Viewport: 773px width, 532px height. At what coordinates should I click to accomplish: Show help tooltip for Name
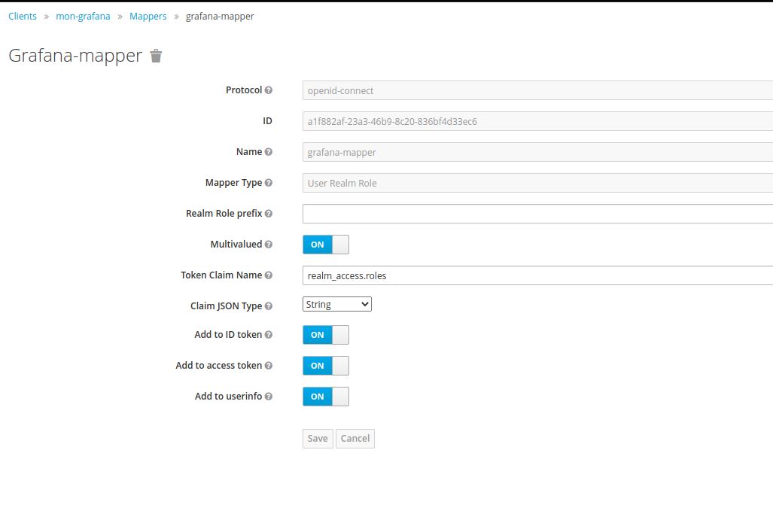pyautogui.click(x=268, y=152)
